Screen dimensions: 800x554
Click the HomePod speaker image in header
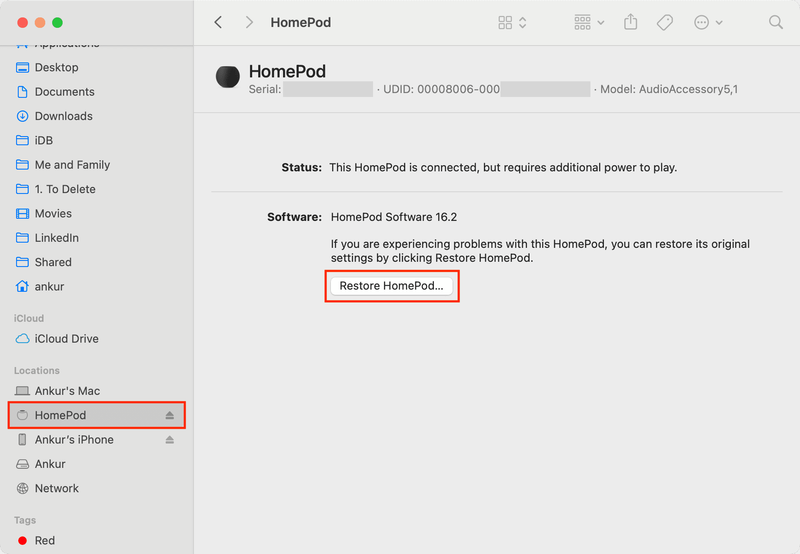pyautogui.click(x=228, y=77)
